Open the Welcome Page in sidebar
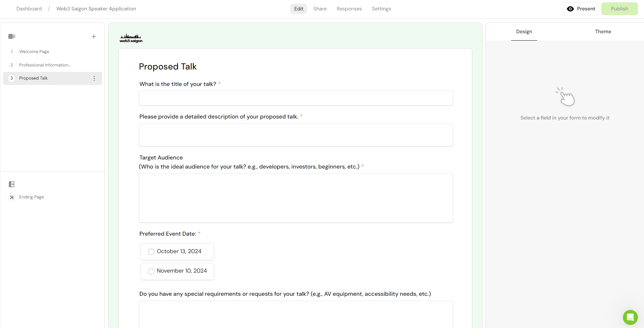Image resolution: width=644 pixels, height=328 pixels. pyautogui.click(x=52, y=52)
